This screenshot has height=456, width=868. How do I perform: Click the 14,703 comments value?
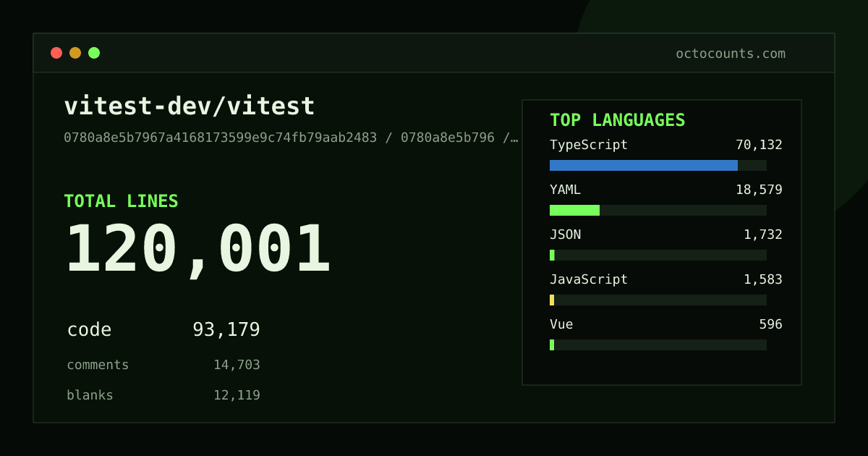237,365
